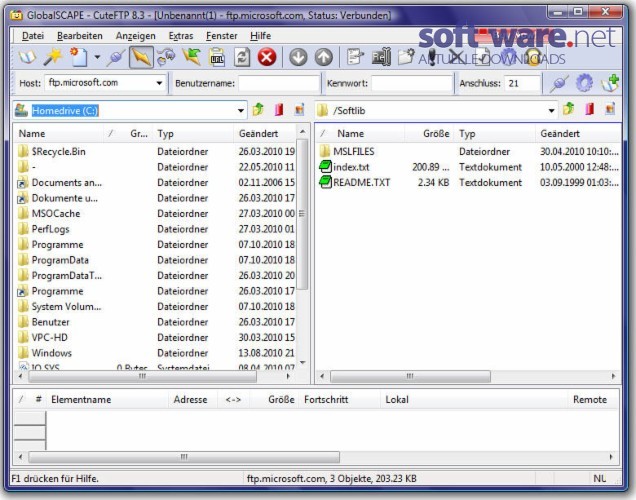Sort remote files by Größe column

pos(430,133)
